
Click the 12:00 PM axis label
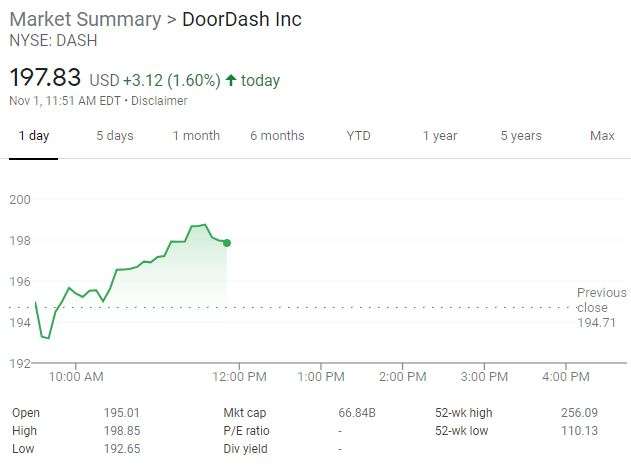click(239, 377)
